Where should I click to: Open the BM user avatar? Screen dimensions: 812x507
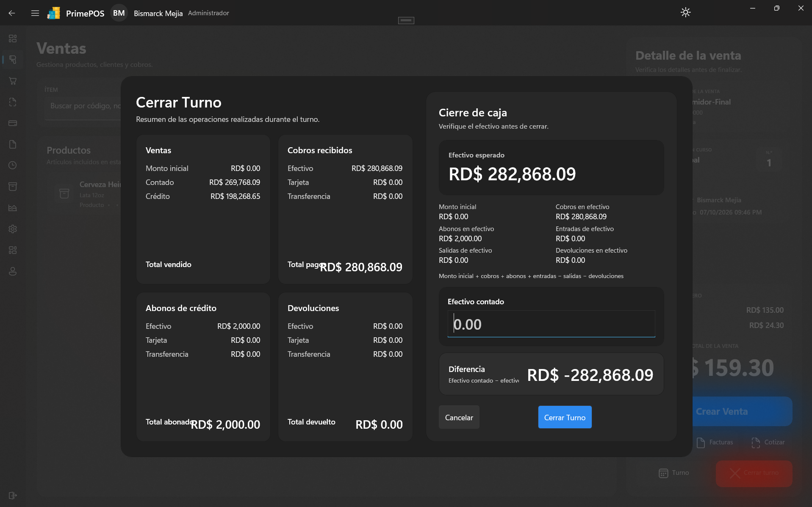pyautogui.click(x=119, y=13)
